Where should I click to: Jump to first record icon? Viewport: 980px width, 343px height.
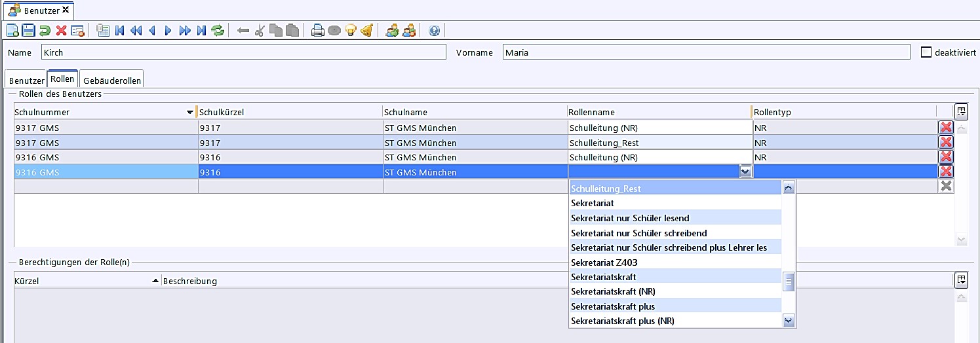(119, 30)
